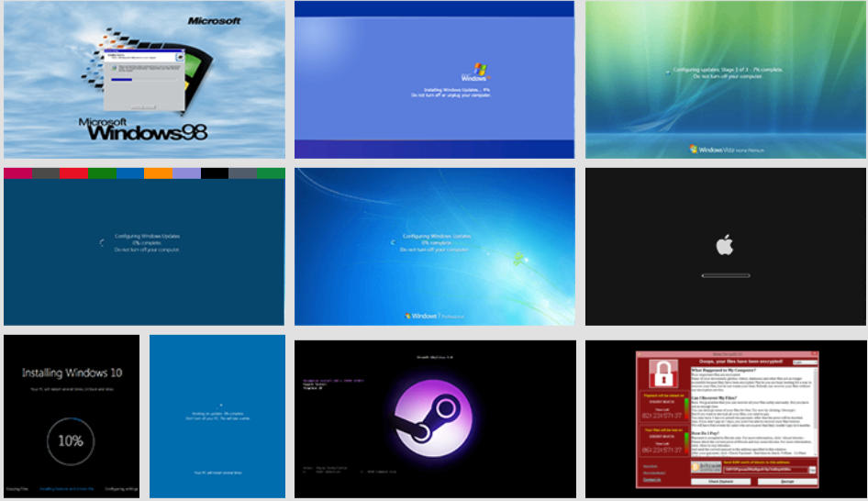868x501 pixels.
Task: Choose the light blue Windows 10 update thumbnail
Action: click(217, 417)
